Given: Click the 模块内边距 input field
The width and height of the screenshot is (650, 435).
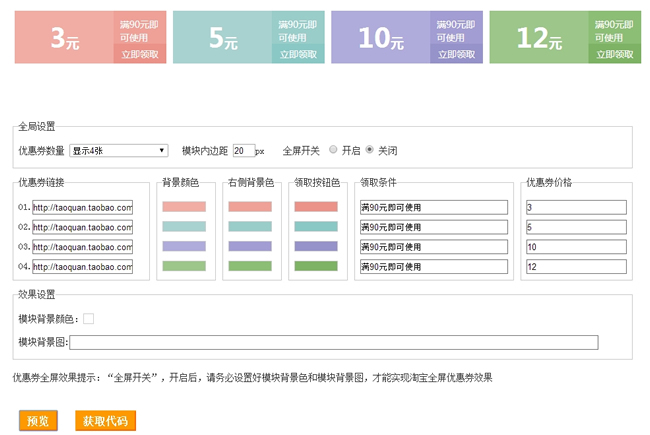Looking at the screenshot, I should 243,151.
